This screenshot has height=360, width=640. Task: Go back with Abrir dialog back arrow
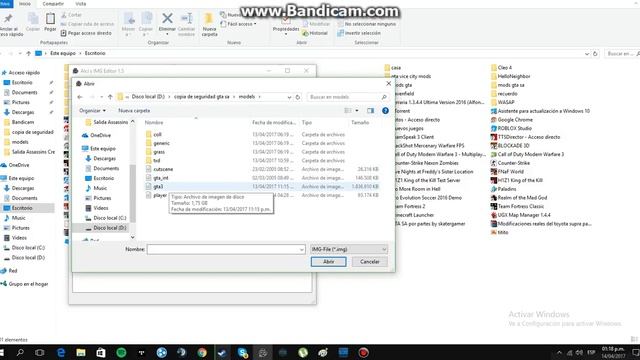[x=80, y=97]
